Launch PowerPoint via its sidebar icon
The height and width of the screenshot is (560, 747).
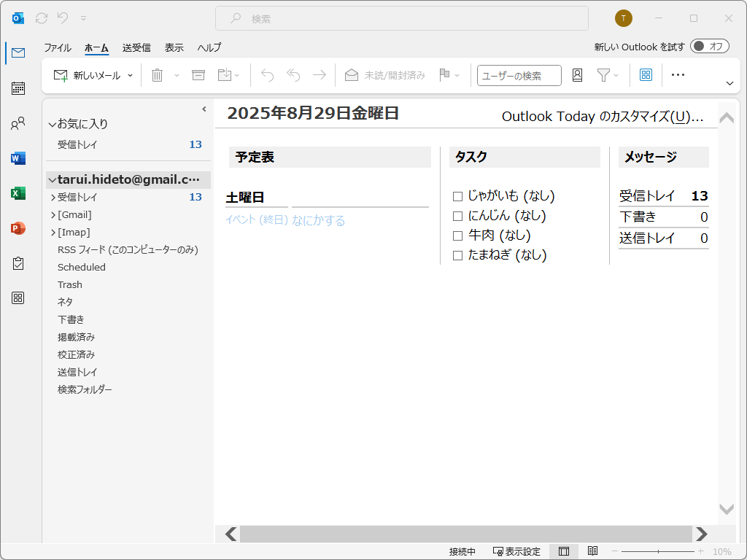coord(18,227)
